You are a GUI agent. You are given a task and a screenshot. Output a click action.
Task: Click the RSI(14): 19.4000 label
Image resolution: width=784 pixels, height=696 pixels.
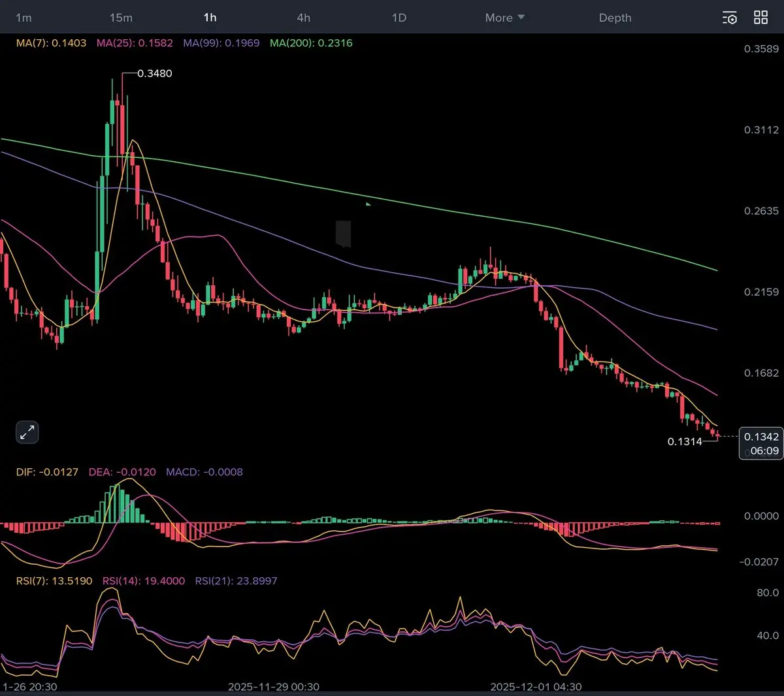(x=144, y=580)
